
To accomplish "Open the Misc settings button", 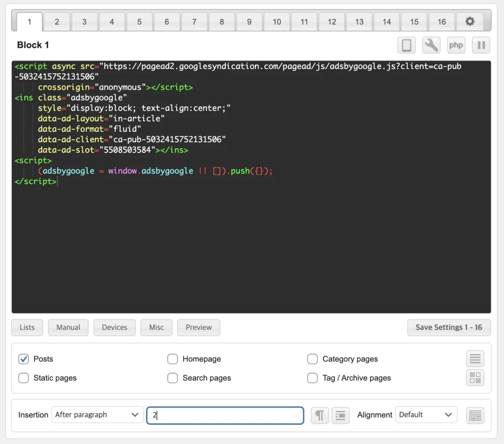I will pos(157,327).
